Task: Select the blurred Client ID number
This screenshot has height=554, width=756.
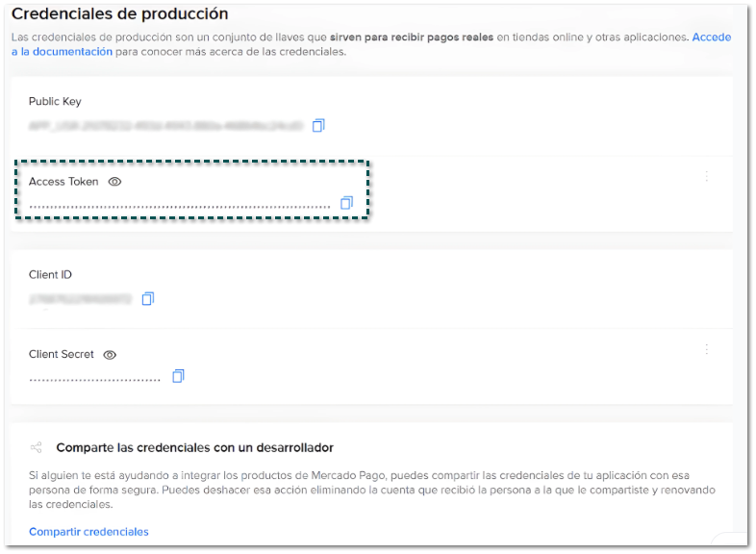Action: (x=80, y=300)
